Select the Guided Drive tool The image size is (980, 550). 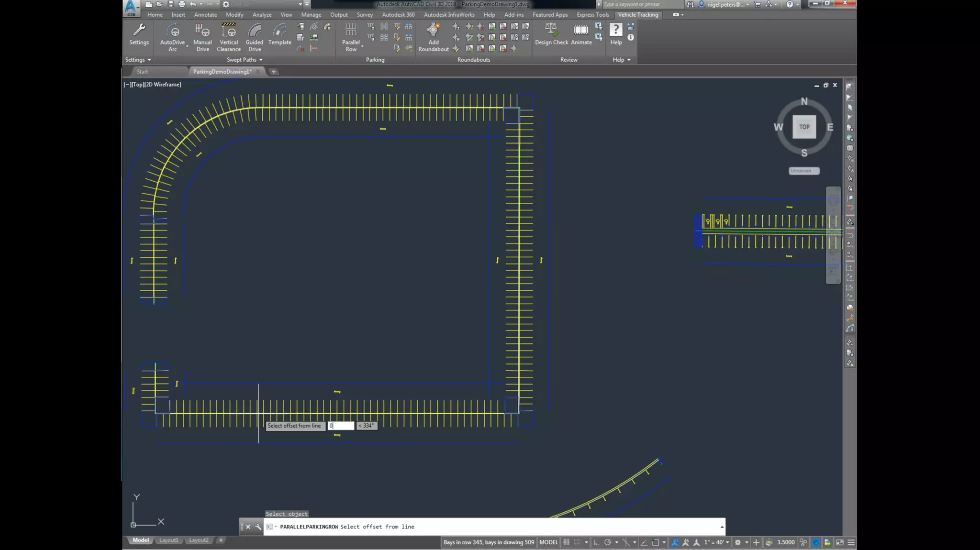255,37
